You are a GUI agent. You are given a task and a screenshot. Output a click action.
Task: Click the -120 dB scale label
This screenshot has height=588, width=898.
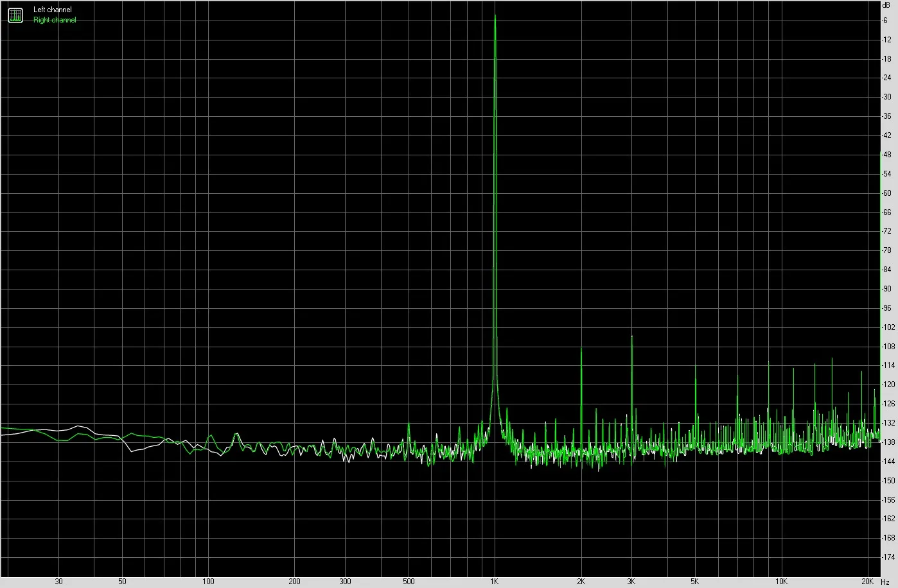point(888,385)
